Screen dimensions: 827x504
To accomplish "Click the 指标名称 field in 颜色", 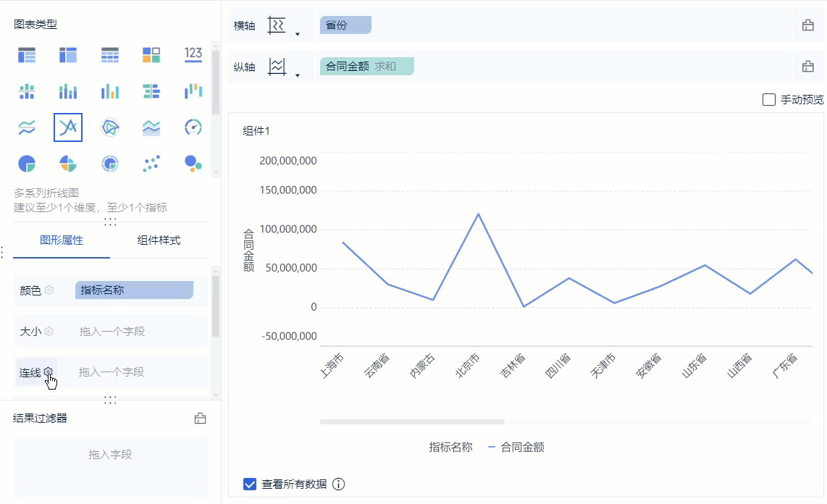I will click(134, 290).
